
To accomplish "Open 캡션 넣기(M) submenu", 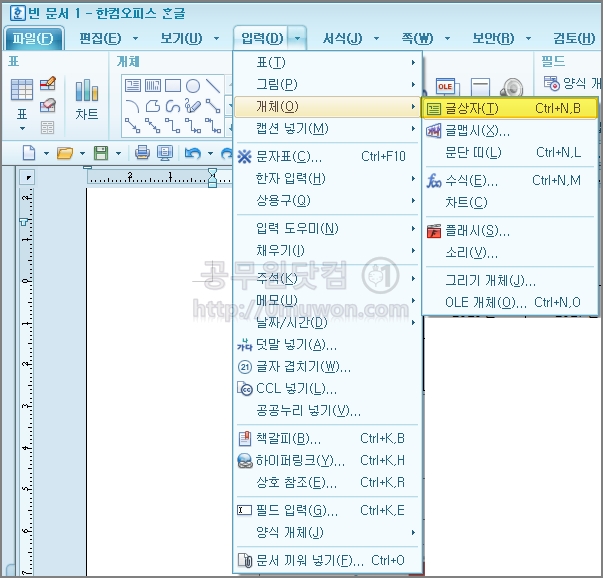I will pyautogui.click(x=327, y=128).
